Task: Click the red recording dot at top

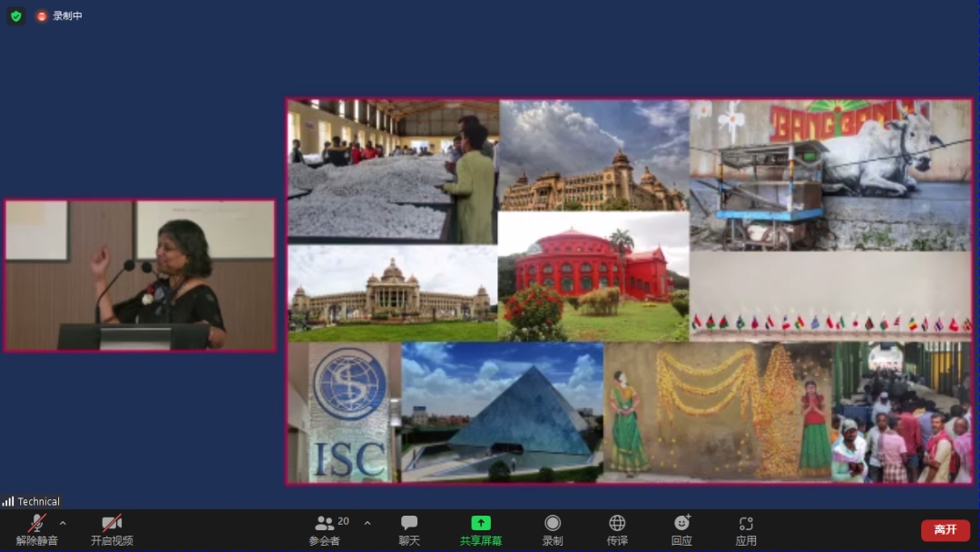Action: point(42,15)
